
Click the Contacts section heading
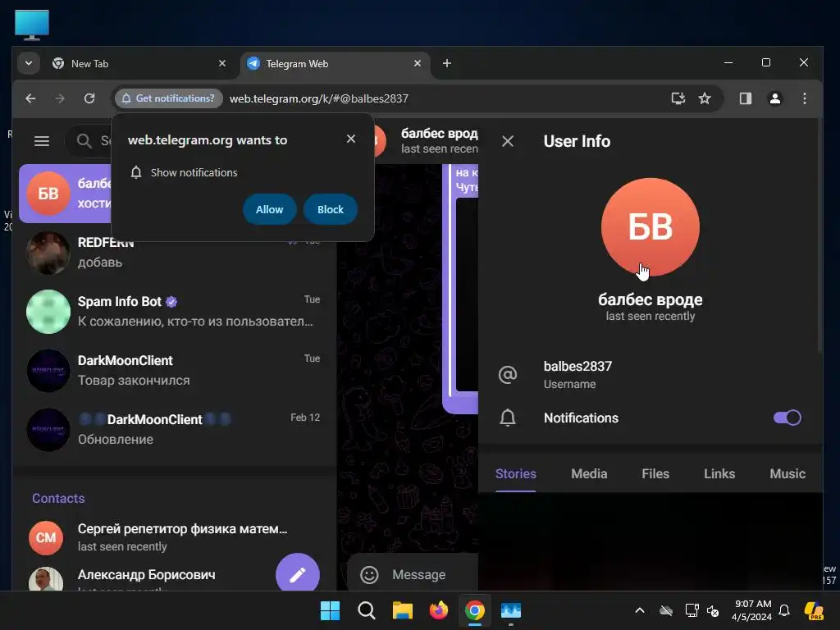coord(58,498)
